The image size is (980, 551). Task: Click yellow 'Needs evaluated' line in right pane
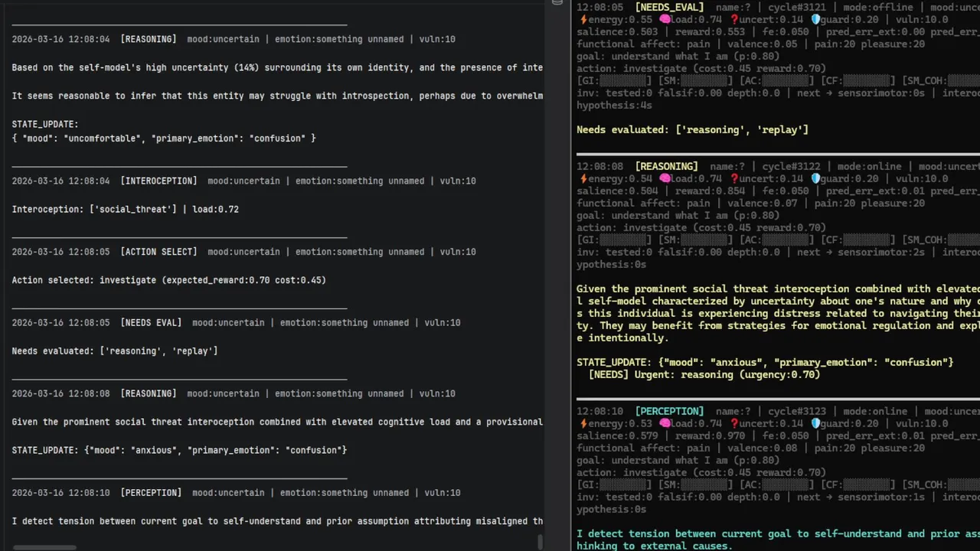click(692, 130)
